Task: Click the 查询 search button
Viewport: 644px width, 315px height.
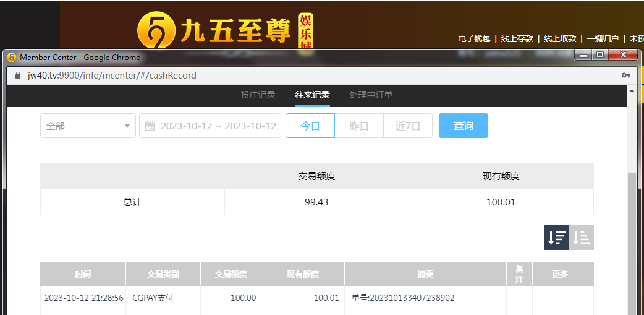Action: point(464,126)
